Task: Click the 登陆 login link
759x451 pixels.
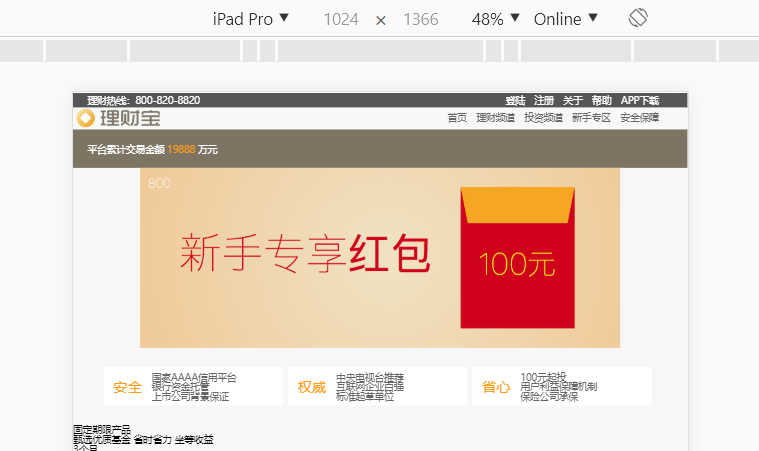Action: click(515, 100)
